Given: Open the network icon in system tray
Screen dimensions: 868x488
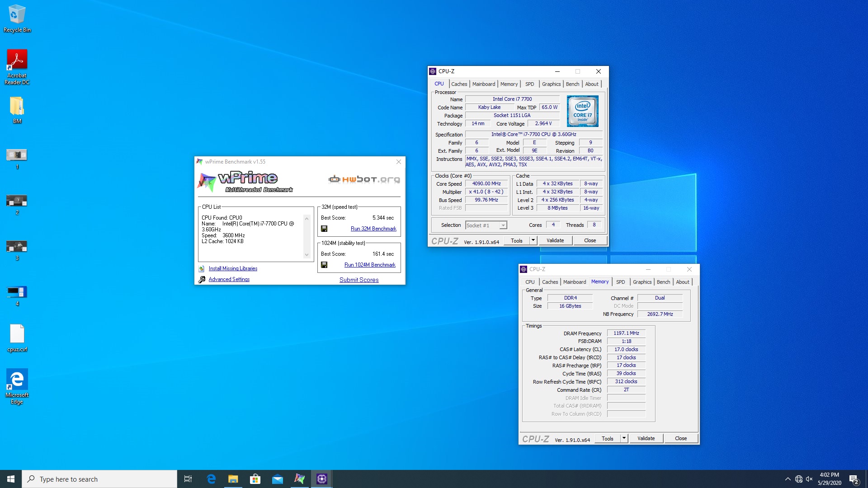Looking at the screenshot, I should [799, 479].
